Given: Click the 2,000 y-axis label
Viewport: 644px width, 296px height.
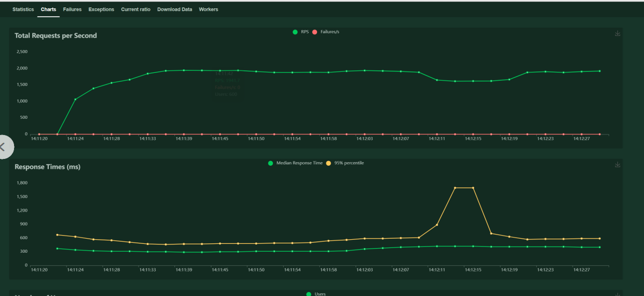Looking at the screenshot, I should point(22,68).
